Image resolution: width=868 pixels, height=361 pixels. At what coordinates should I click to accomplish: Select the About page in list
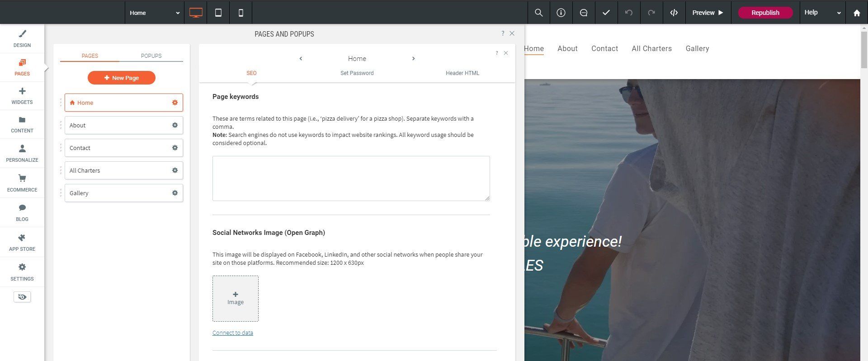[124, 125]
